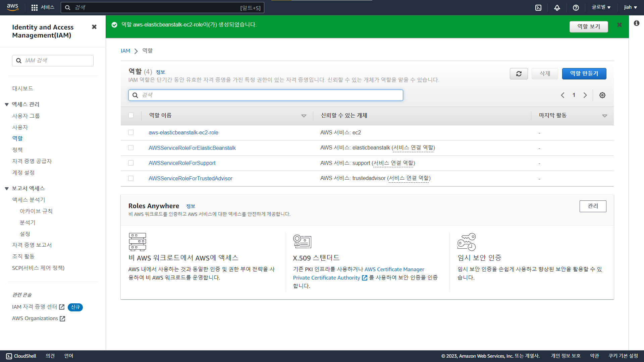Open 의견 feedback in the footer
The height and width of the screenshot is (362, 644).
coord(50,356)
